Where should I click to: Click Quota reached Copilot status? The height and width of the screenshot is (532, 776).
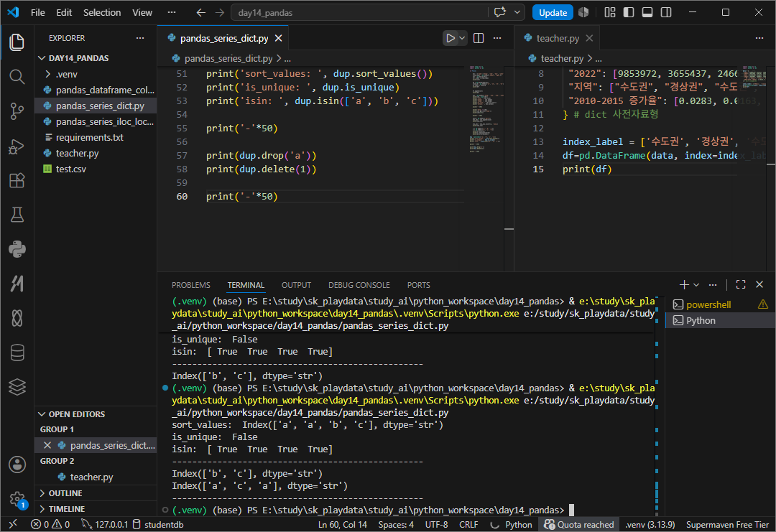[x=579, y=525]
